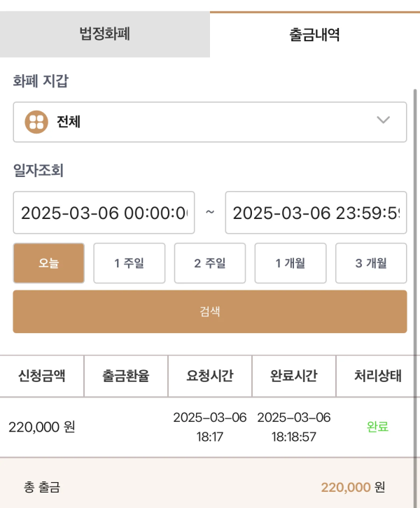
Task: Open the 전체 wallet selection box
Action: 210,122
